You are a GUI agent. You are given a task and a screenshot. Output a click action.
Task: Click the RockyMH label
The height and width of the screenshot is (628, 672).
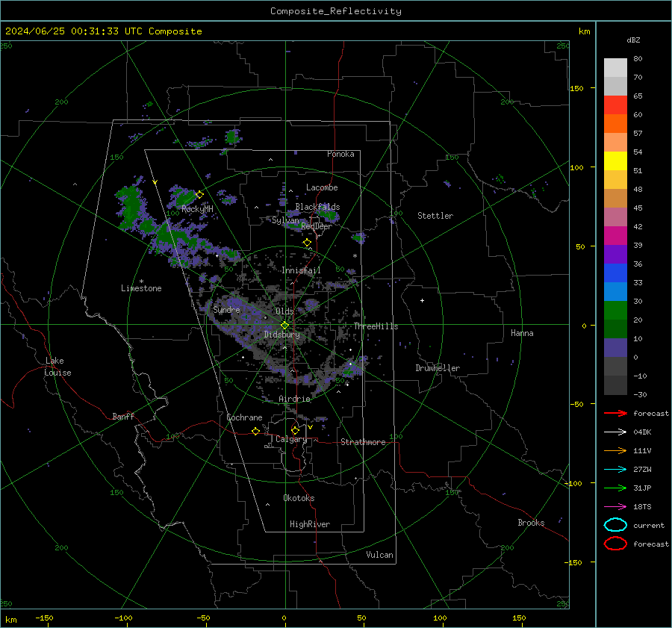(x=197, y=209)
